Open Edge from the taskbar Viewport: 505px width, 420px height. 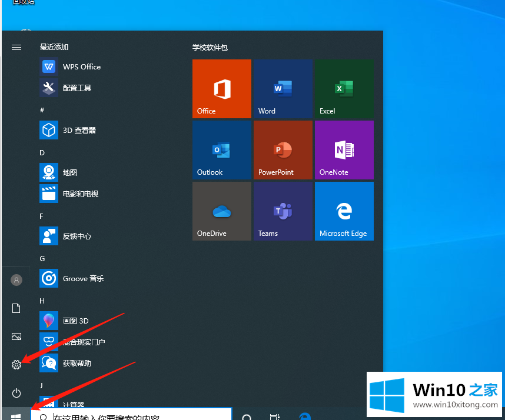tap(305, 416)
